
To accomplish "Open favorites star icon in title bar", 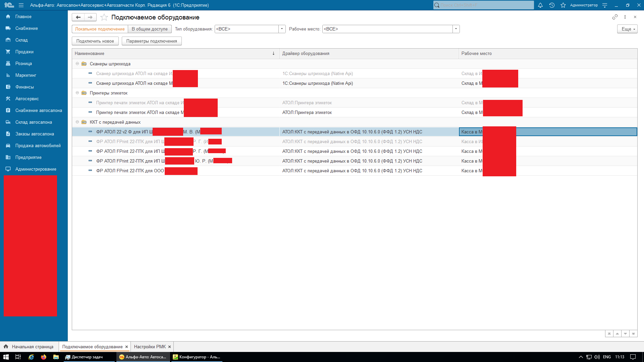I will point(563,5).
